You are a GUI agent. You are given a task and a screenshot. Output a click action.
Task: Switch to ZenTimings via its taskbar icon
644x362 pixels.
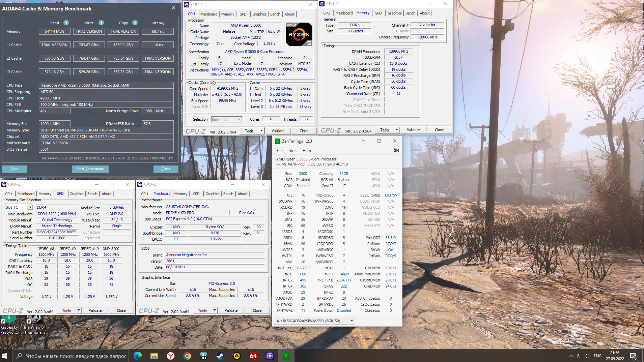(x=286, y=356)
